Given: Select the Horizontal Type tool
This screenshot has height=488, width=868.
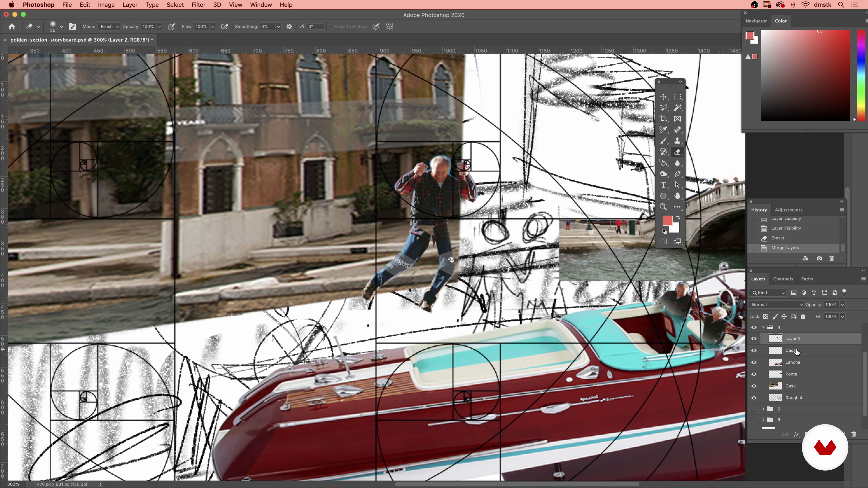Looking at the screenshot, I should [x=663, y=185].
